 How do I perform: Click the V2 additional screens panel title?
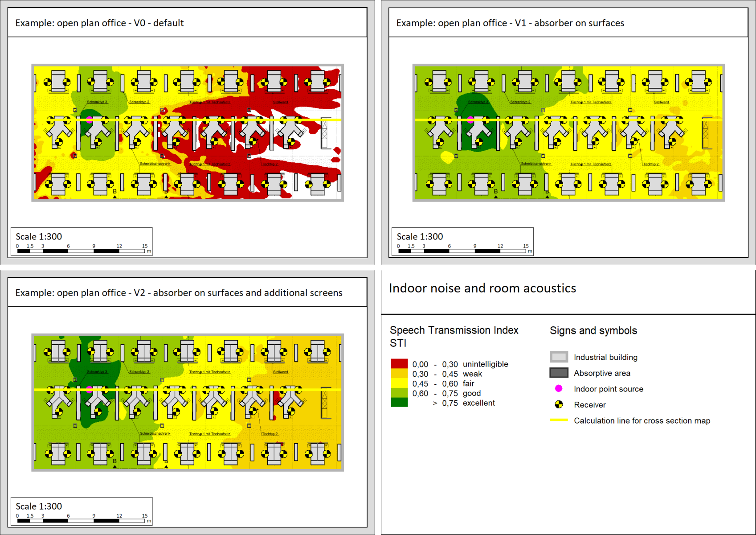click(179, 292)
